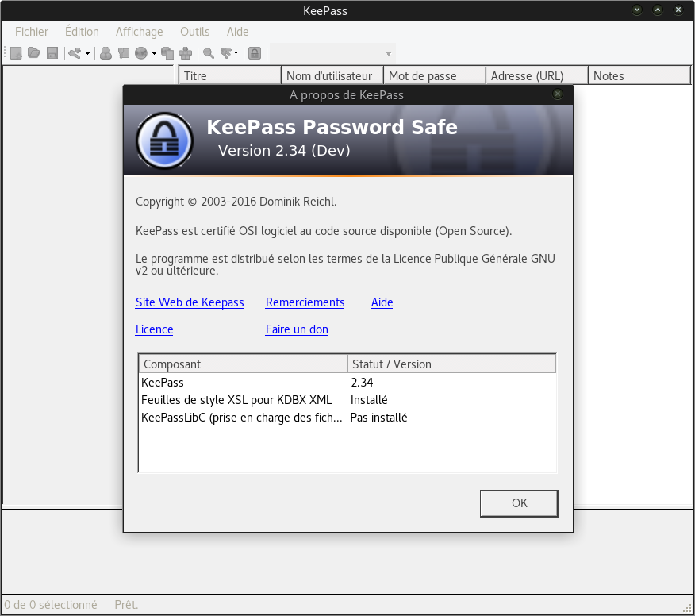
Task: Click the Aide link in About dialog
Action: (x=382, y=302)
